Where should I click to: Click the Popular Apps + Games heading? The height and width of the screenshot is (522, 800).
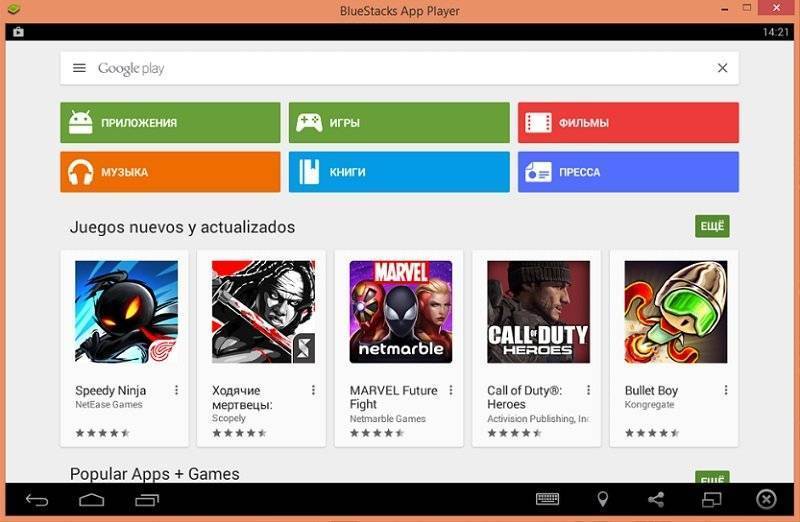pyautogui.click(x=155, y=474)
